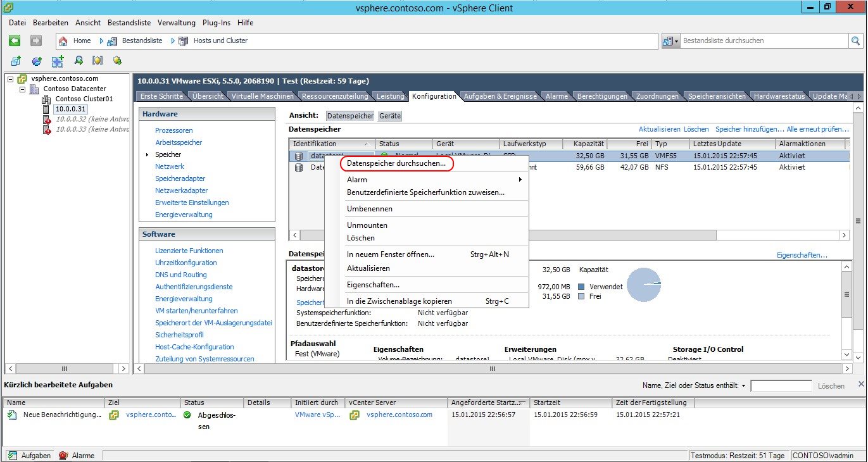Sort by the Identifikation column header

point(332,144)
